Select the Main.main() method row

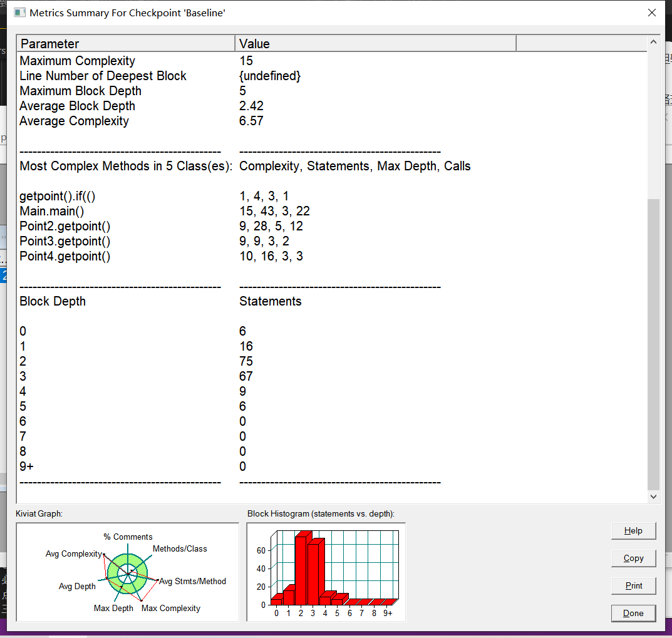(x=332, y=211)
